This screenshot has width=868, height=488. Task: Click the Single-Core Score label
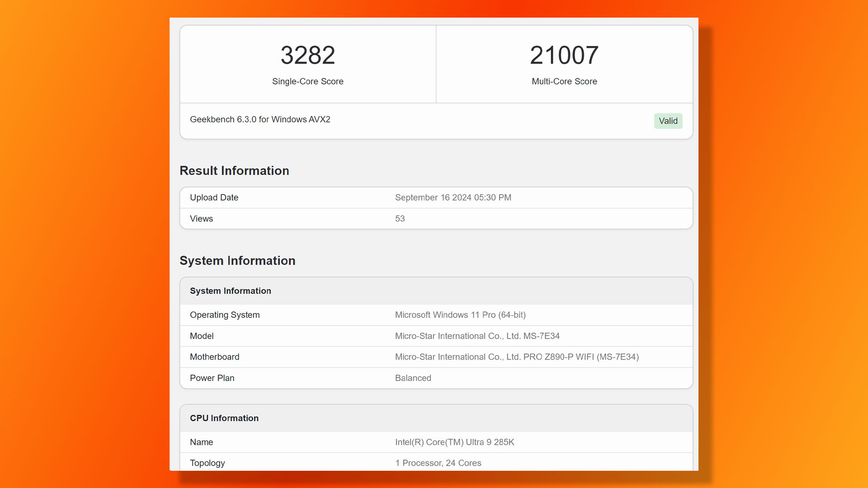click(x=308, y=81)
